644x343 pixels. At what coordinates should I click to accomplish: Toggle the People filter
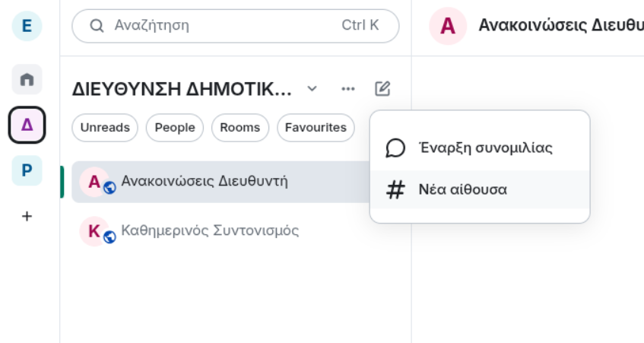point(175,128)
